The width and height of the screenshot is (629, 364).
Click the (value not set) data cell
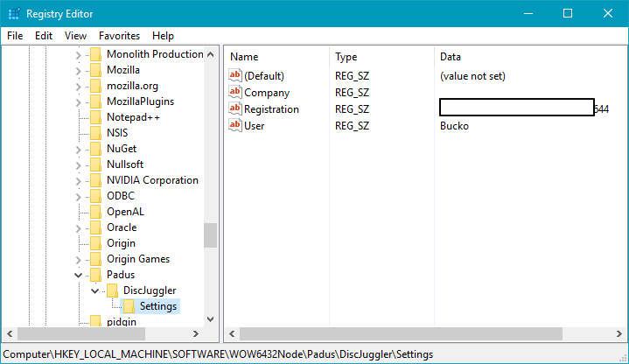click(x=472, y=76)
